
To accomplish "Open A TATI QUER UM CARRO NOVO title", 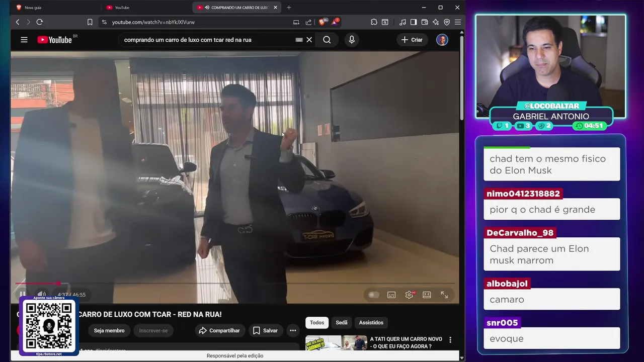I will 406,343.
